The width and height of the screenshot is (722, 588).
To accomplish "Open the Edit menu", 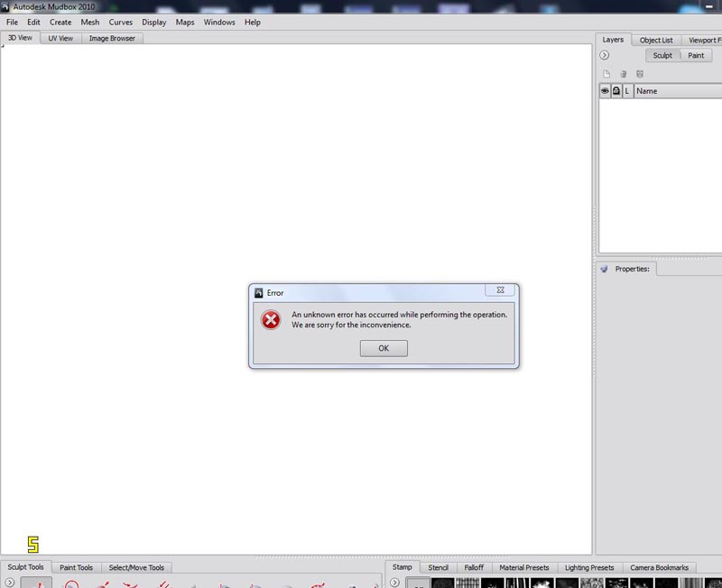I will coord(33,22).
